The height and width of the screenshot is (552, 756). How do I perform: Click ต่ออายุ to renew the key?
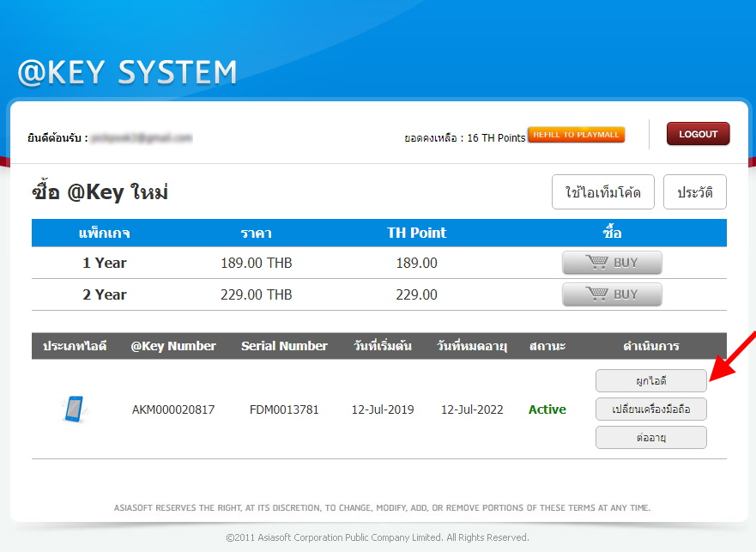(x=650, y=438)
